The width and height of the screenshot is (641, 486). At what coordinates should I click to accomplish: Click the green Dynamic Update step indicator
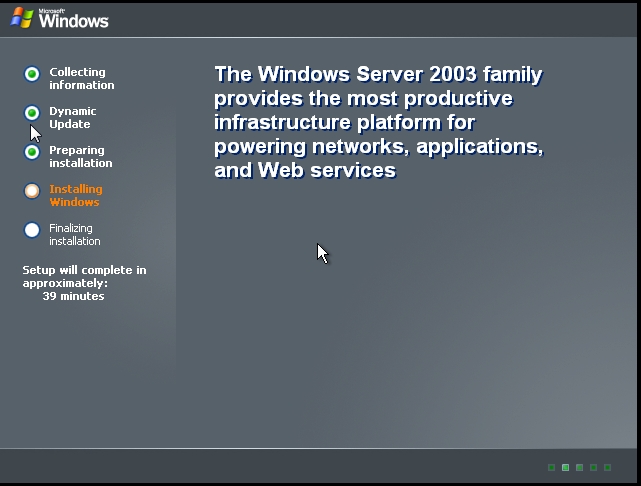tap(32, 113)
